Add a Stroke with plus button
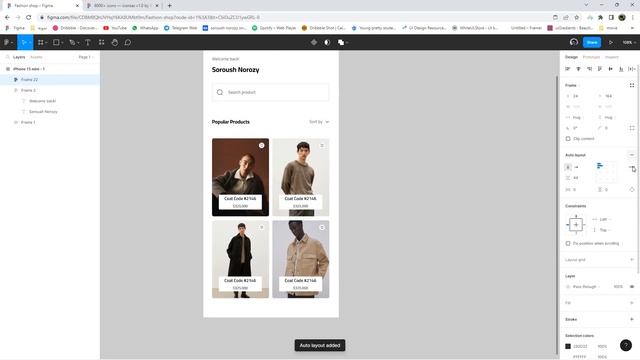Image resolution: width=640 pixels, height=360 pixels. click(632, 319)
